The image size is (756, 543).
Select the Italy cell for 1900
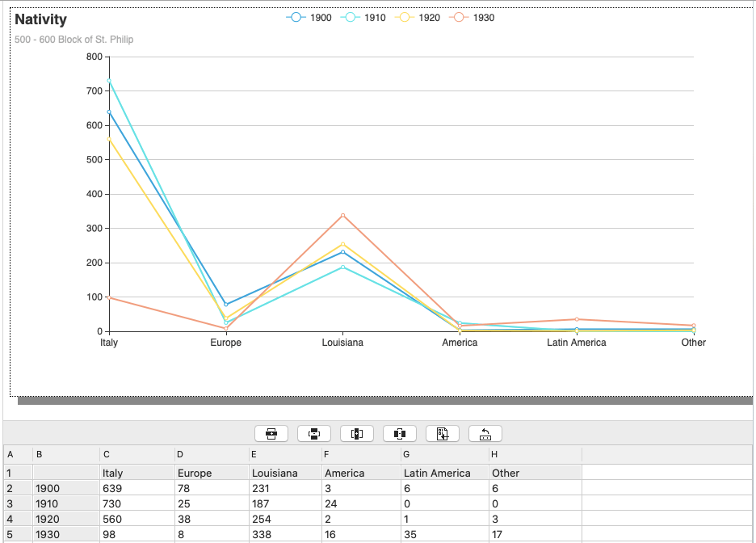click(x=136, y=488)
